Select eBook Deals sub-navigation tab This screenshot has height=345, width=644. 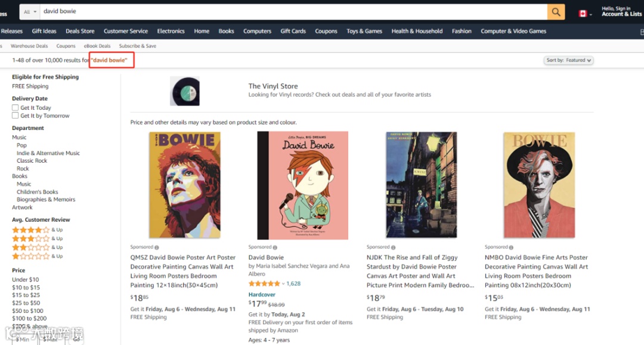(97, 46)
